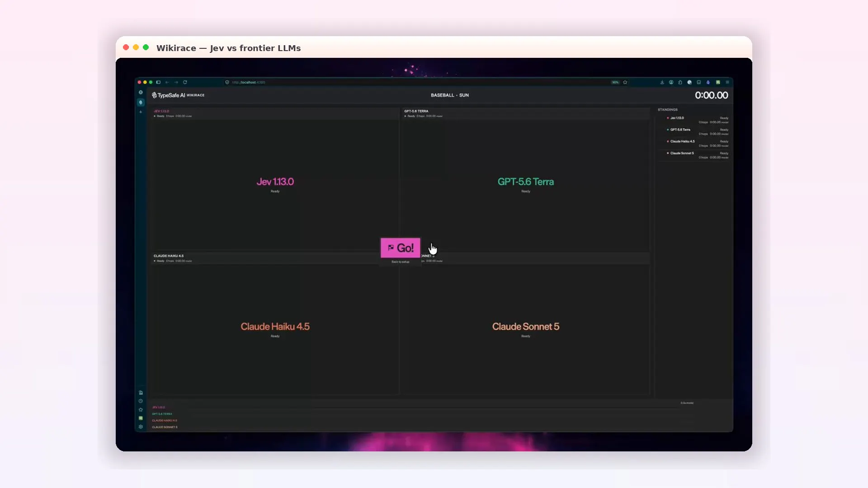Click the pink Go! button
Screen dimensions: 868x488
pos(400,248)
